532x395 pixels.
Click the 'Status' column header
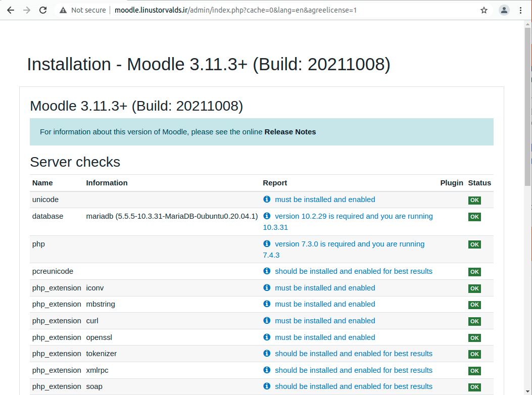point(479,183)
